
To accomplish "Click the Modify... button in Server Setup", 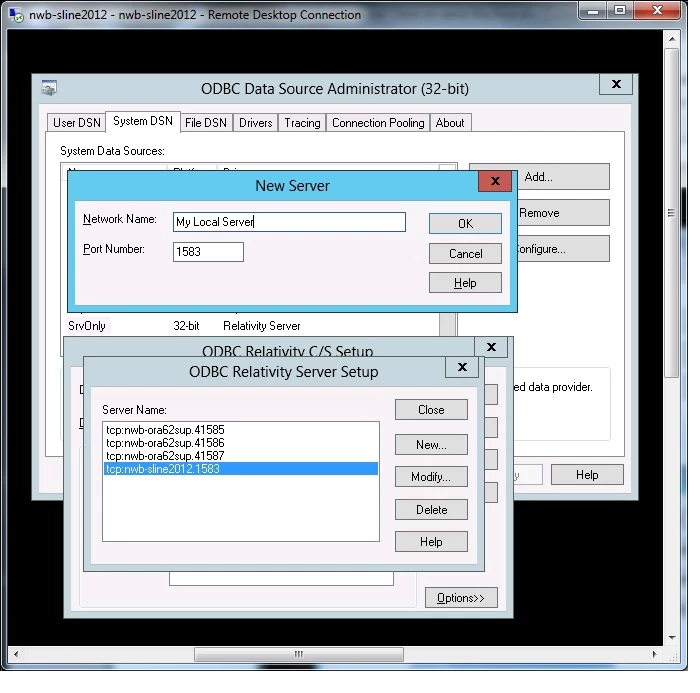I will tap(431, 477).
